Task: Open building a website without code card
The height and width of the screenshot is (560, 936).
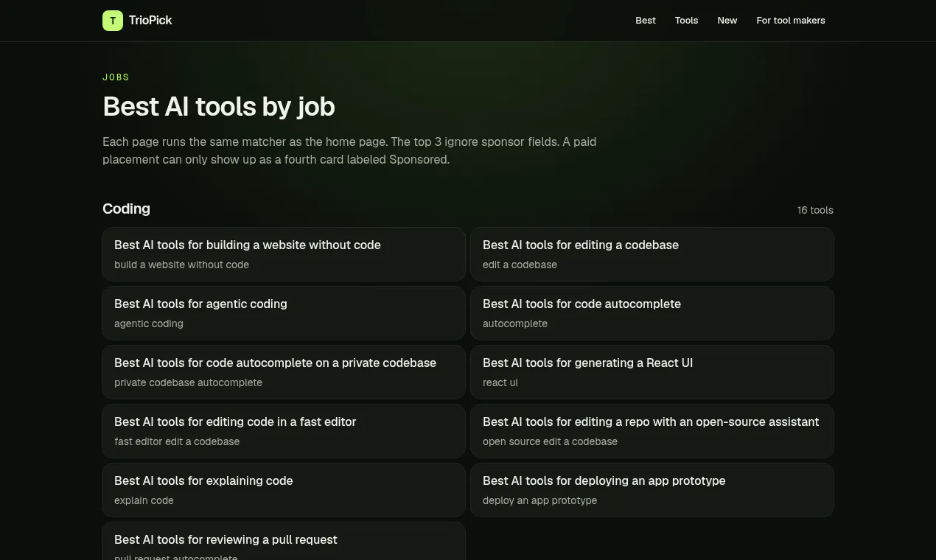Action: tap(284, 254)
